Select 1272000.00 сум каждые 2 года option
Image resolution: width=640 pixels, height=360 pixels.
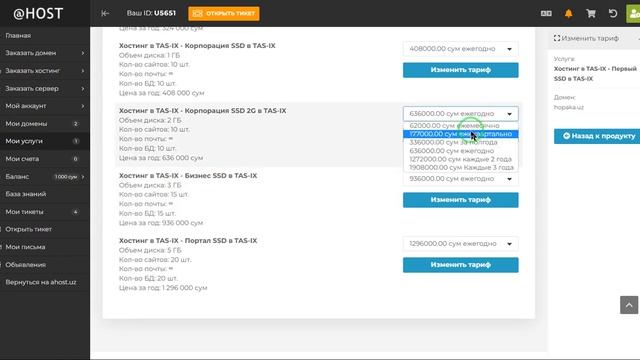[460, 159]
